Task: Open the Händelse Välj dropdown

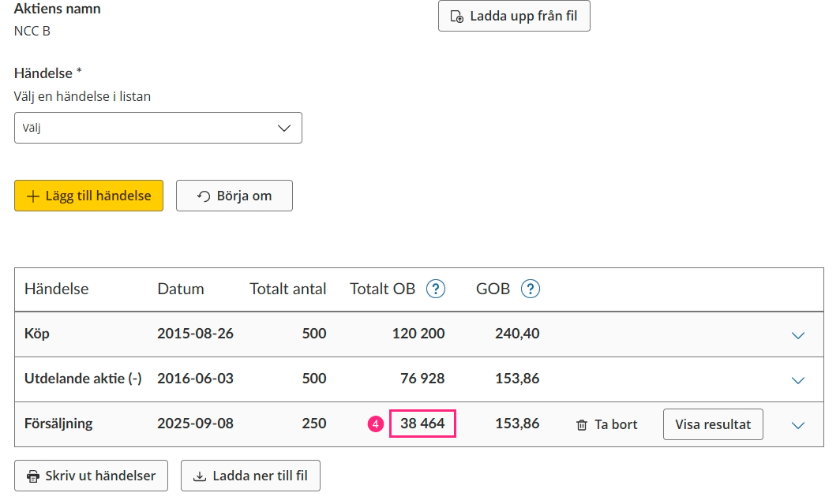Action: (158, 128)
